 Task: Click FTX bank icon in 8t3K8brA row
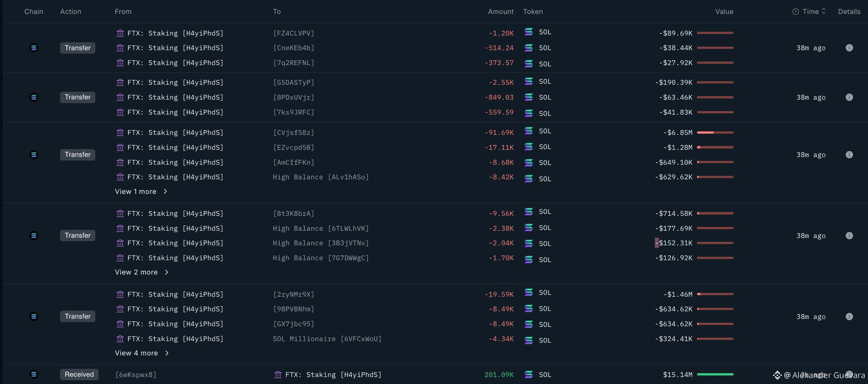point(120,213)
